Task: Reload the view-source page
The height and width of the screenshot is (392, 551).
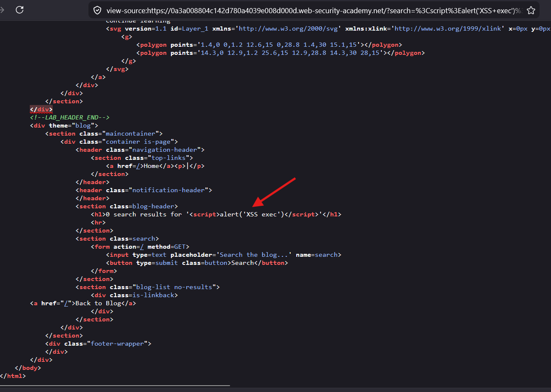Action: tap(20, 10)
